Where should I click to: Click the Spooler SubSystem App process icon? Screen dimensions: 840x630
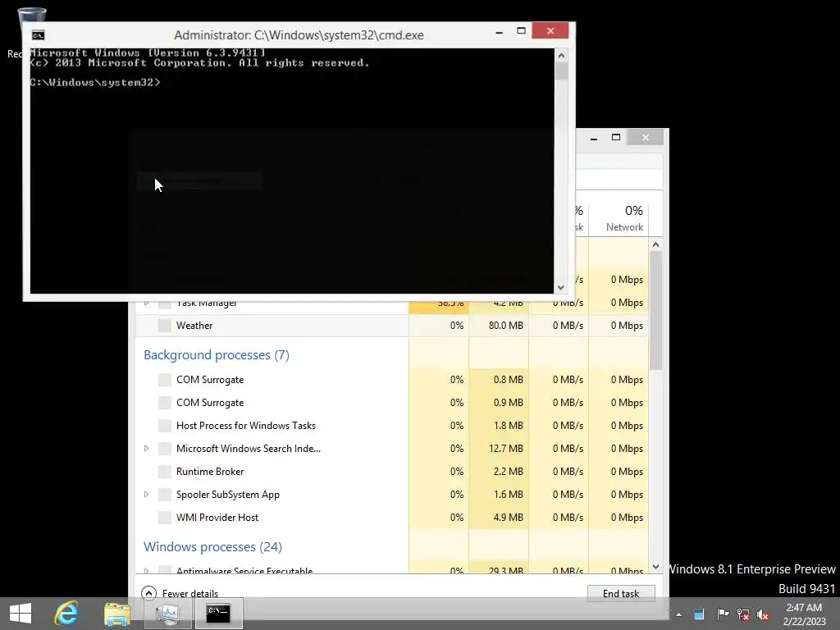click(164, 495)
